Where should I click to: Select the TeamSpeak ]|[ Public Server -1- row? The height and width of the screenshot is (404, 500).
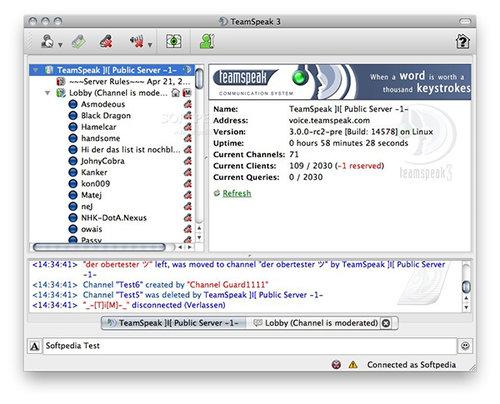(112, 70)
